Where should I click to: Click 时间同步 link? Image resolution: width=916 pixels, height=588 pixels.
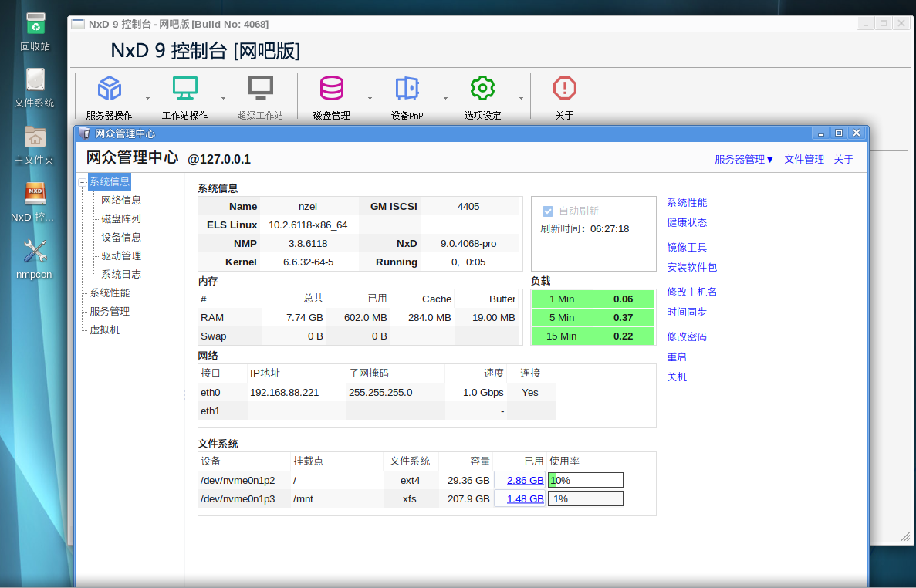[687, 313]
